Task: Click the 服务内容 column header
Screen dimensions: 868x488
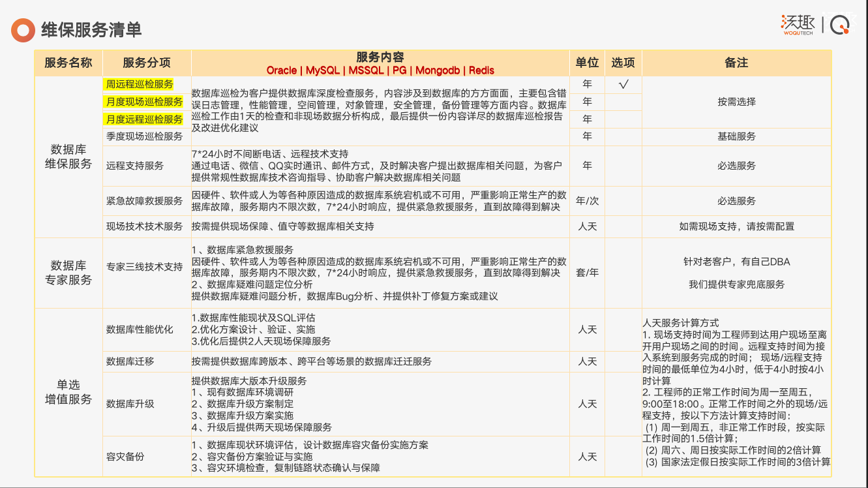Action: (x=380, y=57)
